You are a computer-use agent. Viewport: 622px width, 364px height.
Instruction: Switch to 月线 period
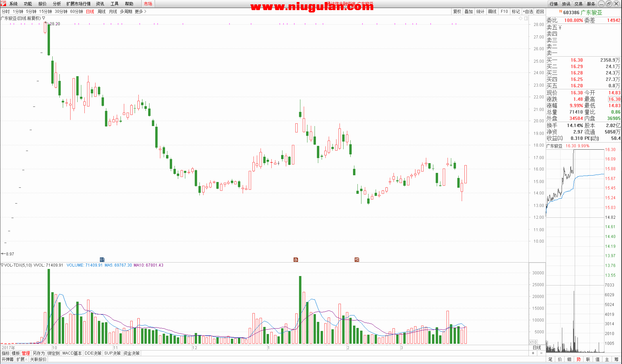[113, 11]
